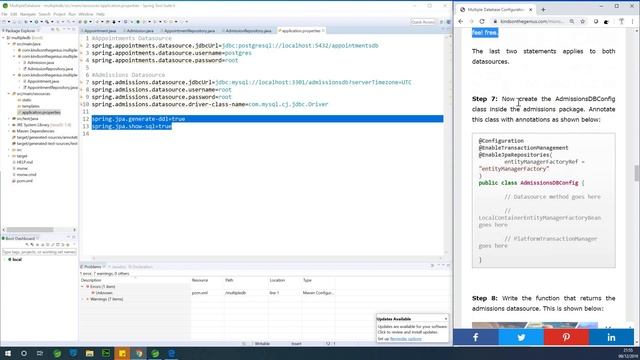The image size is (640, 360).
Task: Click line 12 spring.jpa.generate-ddl=true
Action: tap(138, 119)
